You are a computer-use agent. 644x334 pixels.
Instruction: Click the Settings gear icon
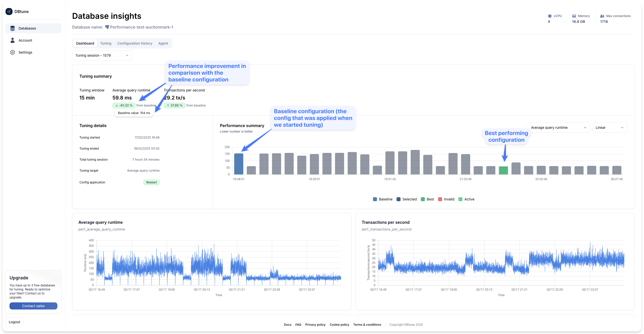pos(13,52)
